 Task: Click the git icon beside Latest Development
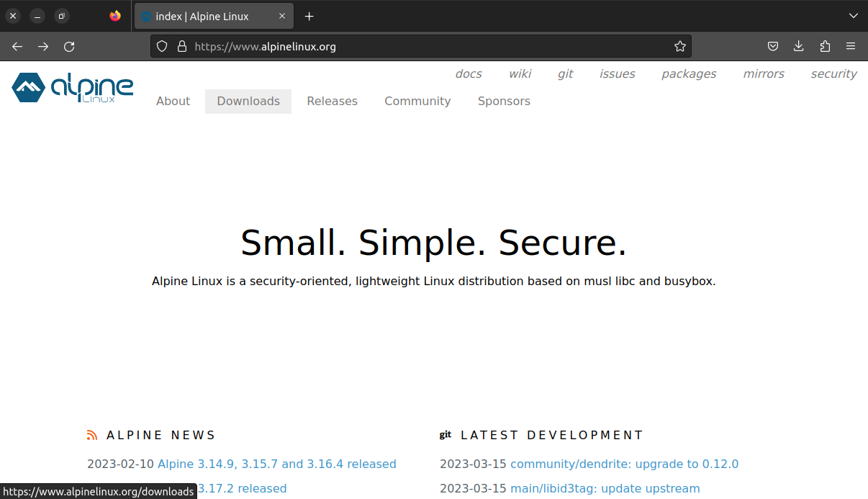(x=446, y=435)
